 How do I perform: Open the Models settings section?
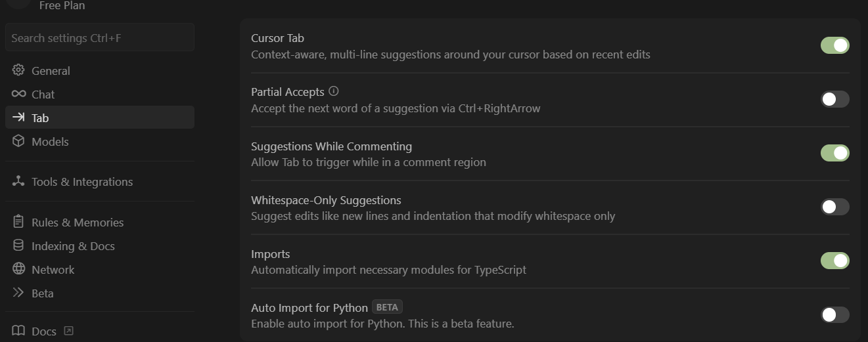pos(50,141)
